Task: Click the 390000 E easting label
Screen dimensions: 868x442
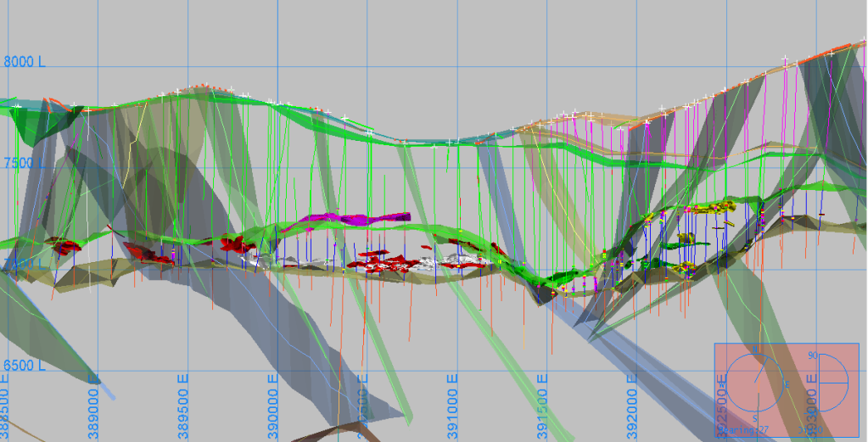Action: [273, 405]
